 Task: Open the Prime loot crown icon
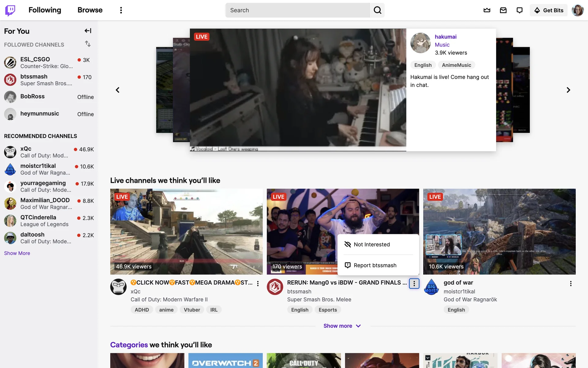pos(487,10)
